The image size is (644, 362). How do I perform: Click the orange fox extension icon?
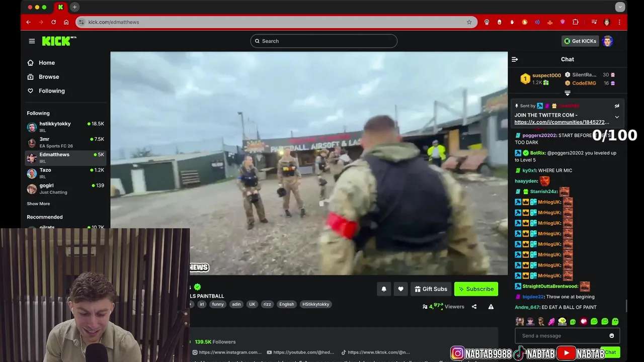pyautogui.click(x=550, y=22)
